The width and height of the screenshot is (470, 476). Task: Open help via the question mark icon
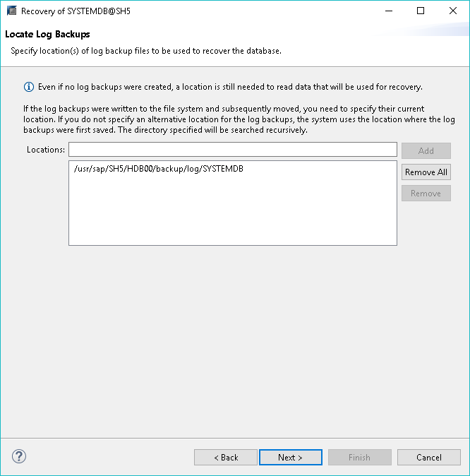click(19, 456)
